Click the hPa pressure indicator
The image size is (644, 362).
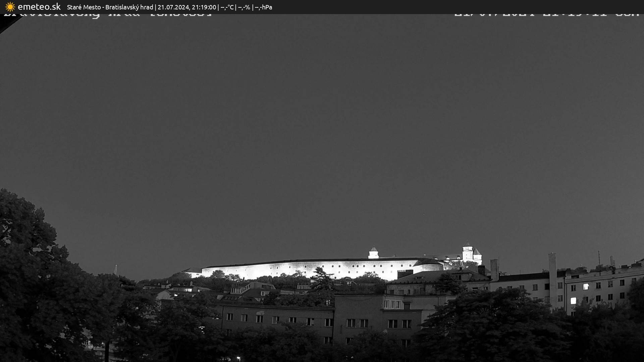pyautogui.click(x=265, y=7)
